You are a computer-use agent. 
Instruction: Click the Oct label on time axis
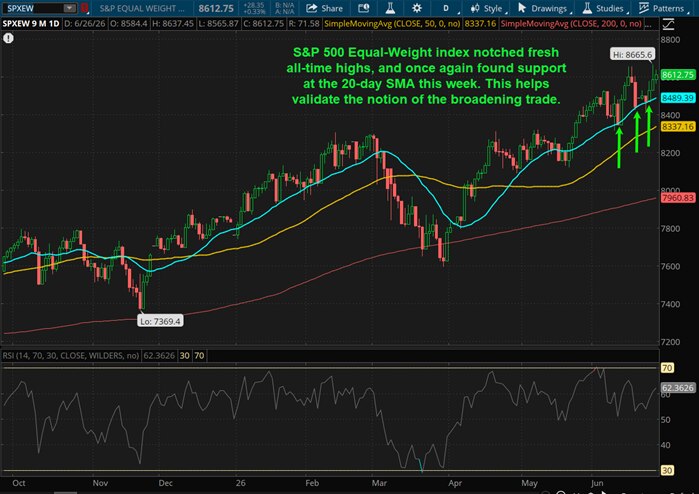point(19,483)
